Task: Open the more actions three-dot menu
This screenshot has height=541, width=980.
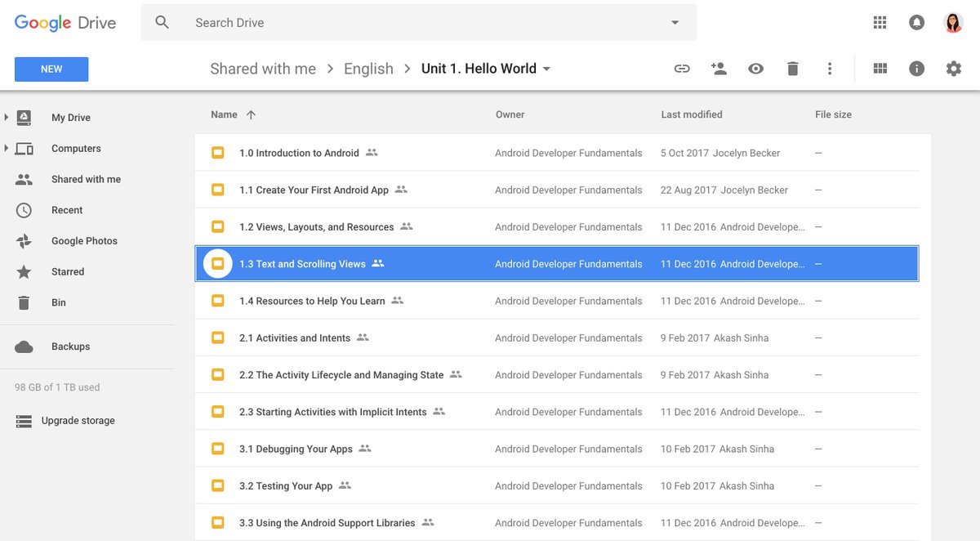Action: 830,69
